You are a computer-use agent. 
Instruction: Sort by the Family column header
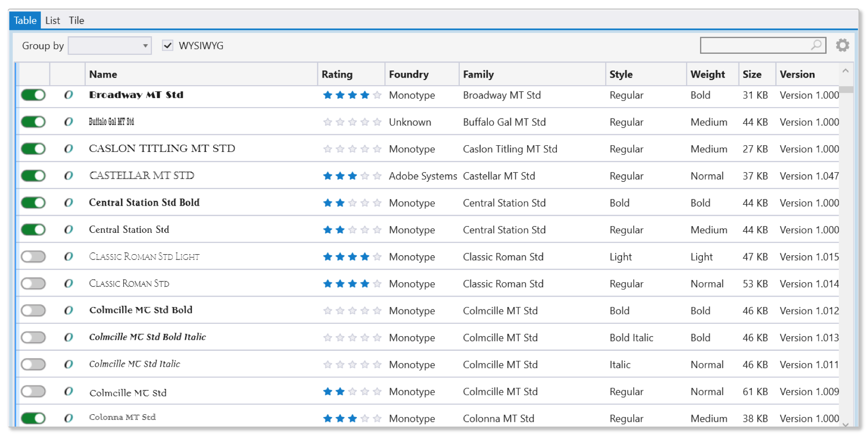(x=533, y=74)
